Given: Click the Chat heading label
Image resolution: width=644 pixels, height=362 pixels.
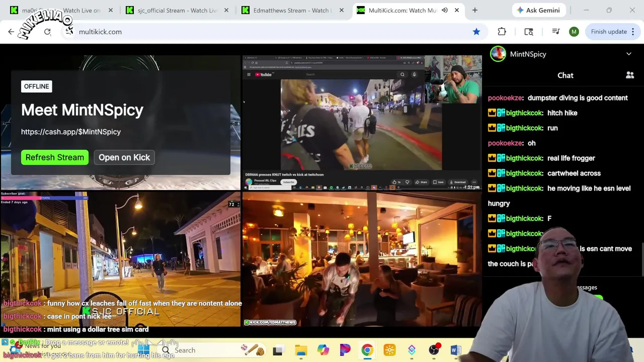Looking at the screenshot, I should point(566,75).
